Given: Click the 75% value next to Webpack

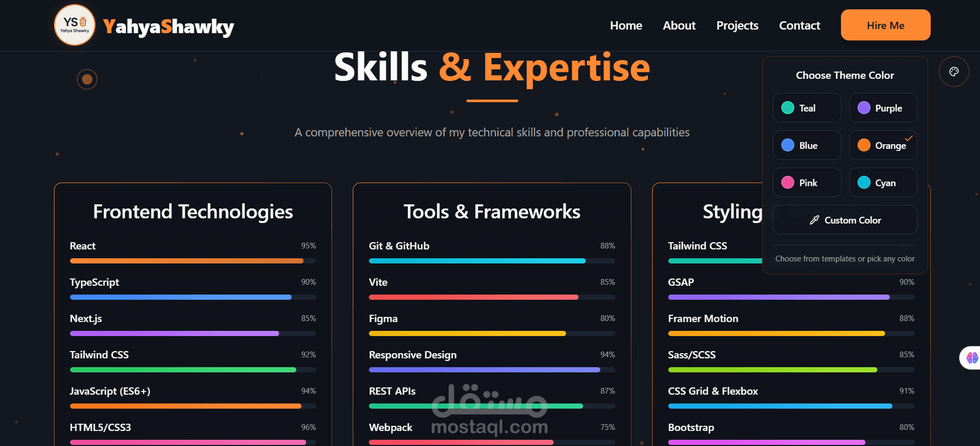Looking at the screenshot, I should [x=608, y=427].
